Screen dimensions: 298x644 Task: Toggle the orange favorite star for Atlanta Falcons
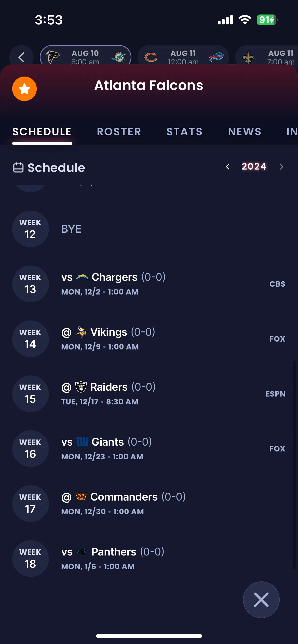tap(24, 89)
